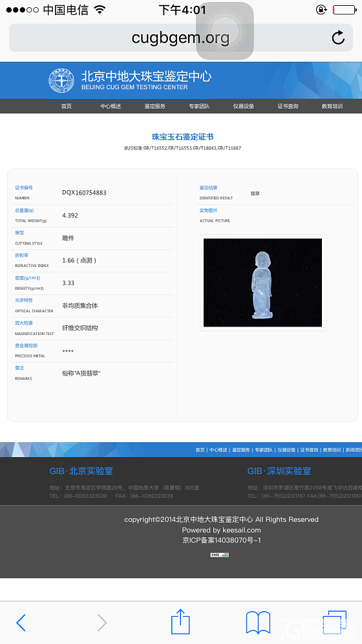Click the small badge under ICP number
362x644 pixels.
[220, 555]
